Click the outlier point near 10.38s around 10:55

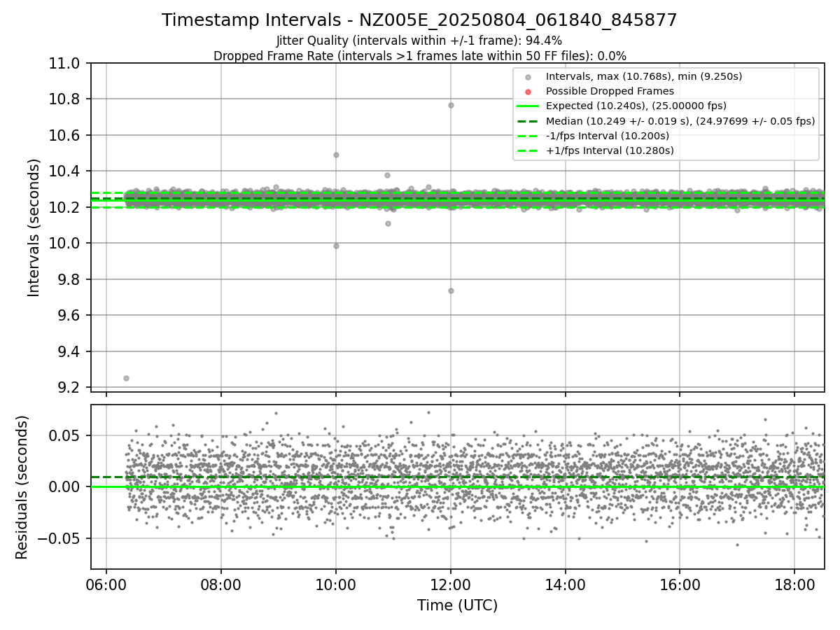point(387,175)
